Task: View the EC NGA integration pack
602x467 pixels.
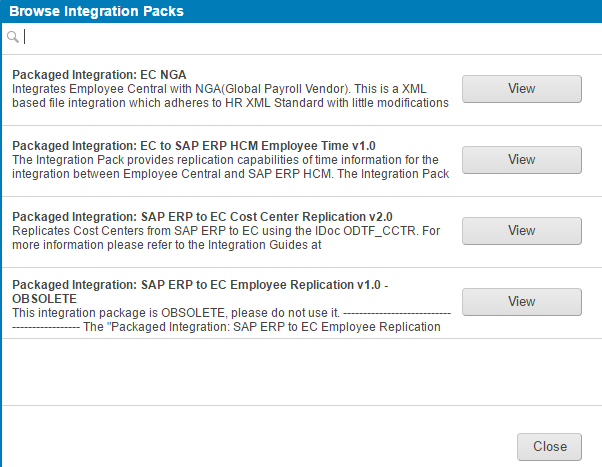Action: 521,89
